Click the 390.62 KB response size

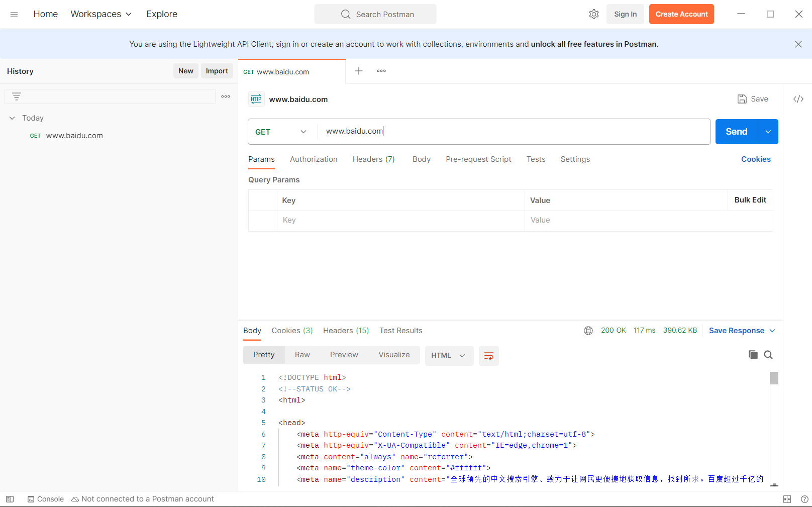[680, 331]
